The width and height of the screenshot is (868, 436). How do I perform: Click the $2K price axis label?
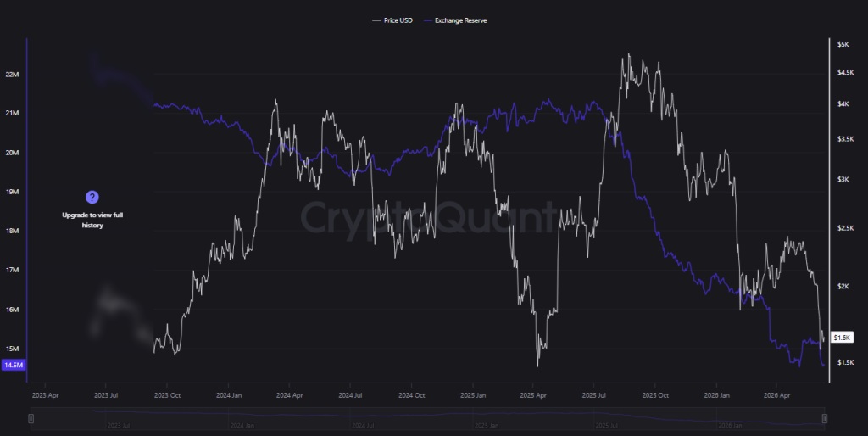point(843,287)
